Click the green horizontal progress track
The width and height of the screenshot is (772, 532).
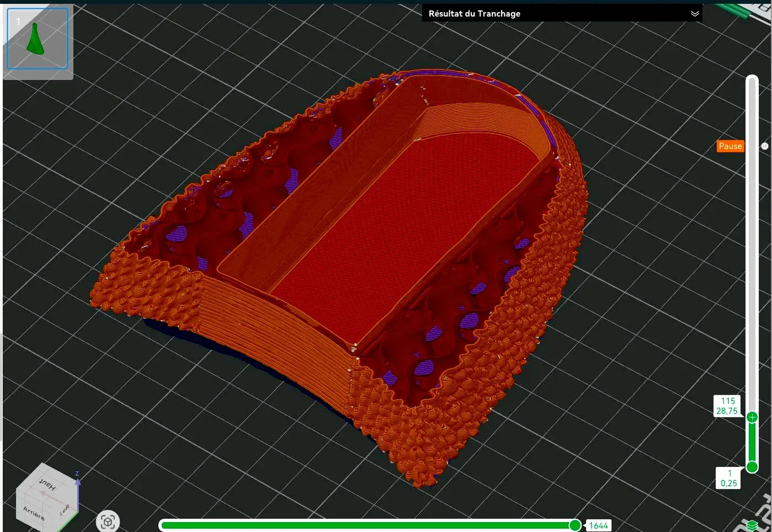(367, 525)
